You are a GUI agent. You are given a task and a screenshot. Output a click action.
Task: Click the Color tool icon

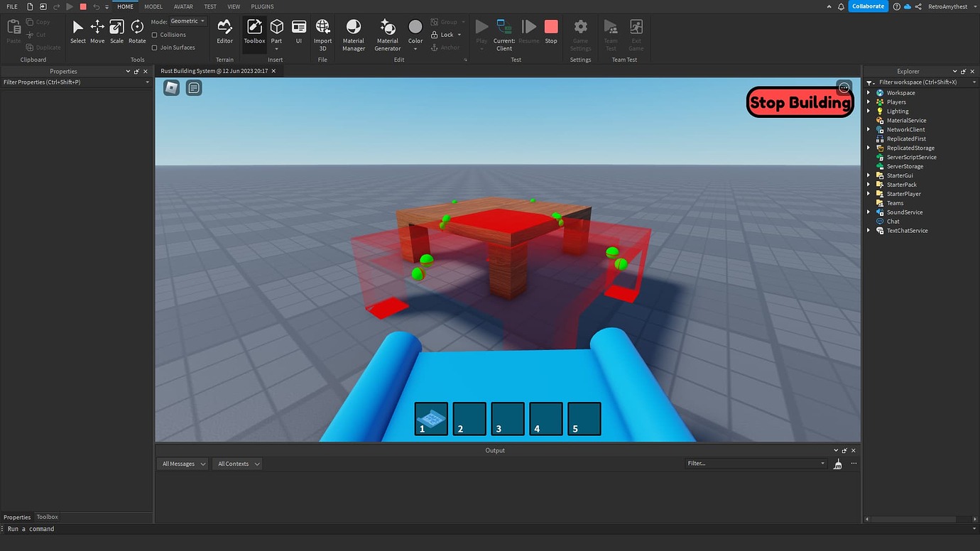(x=415, y=27)
